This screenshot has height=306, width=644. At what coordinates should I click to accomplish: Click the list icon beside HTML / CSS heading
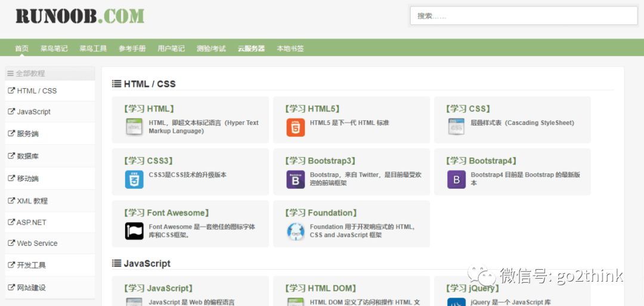117,84
